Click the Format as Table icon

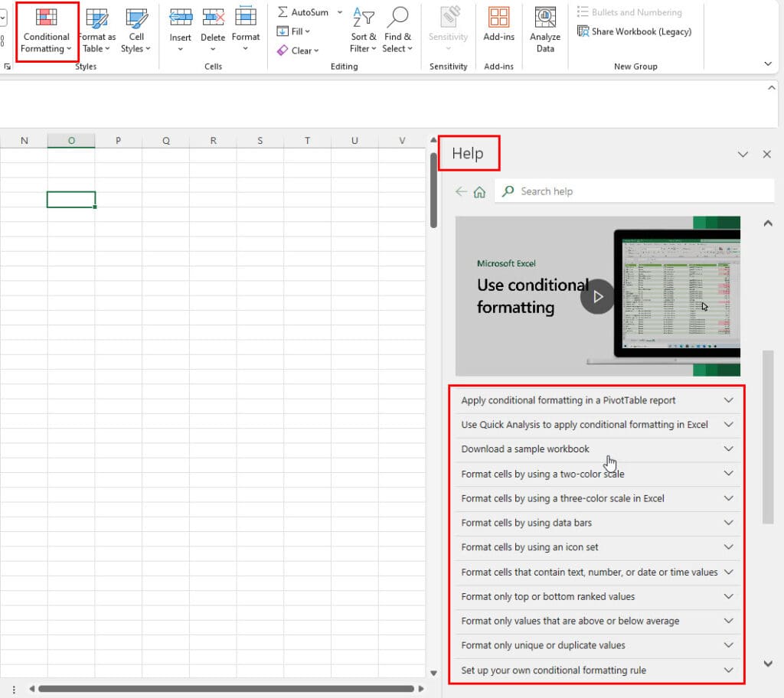point(96,19)
